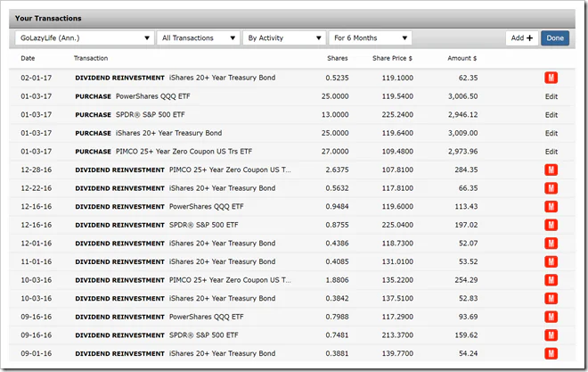Click share price 119.1000

397,78
